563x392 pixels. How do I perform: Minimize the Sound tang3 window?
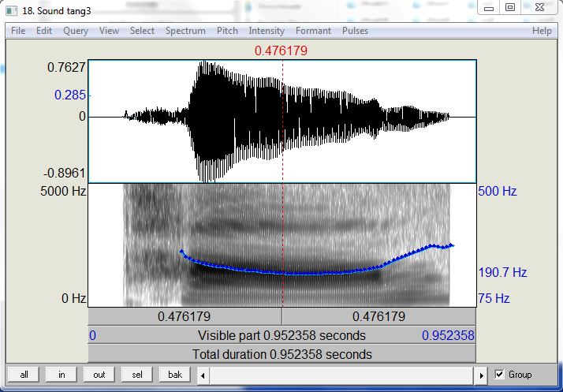point(488,8)
